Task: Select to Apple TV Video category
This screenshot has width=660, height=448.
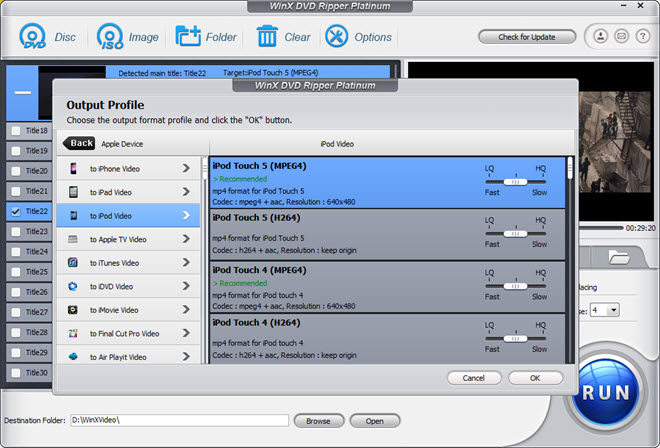Action: [x=128, y=239]
